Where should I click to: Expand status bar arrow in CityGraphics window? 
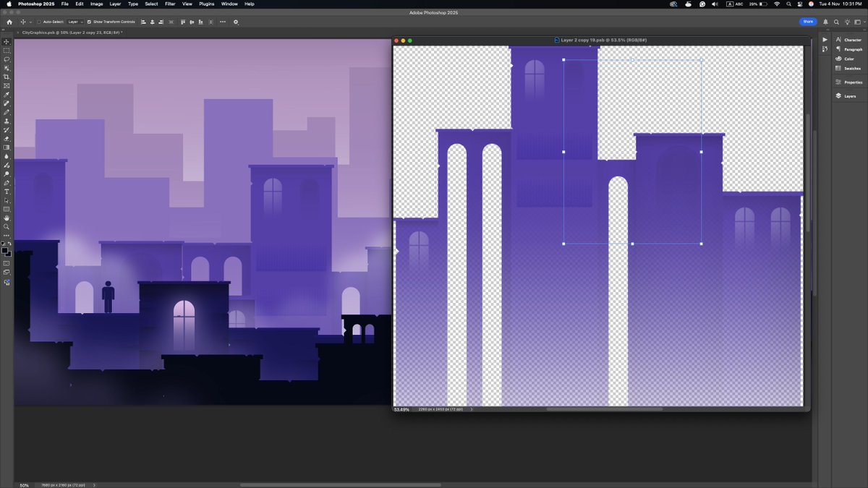(94, 485)
